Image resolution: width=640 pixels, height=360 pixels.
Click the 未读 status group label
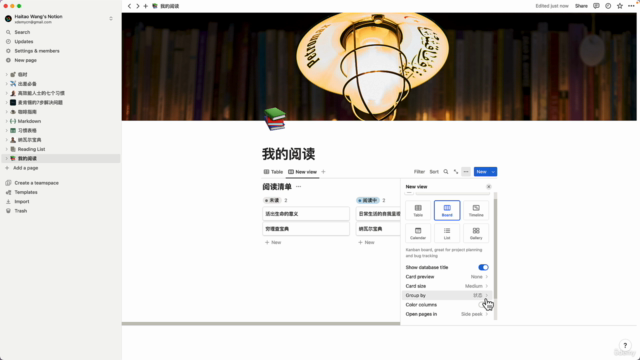pos(272,200)
